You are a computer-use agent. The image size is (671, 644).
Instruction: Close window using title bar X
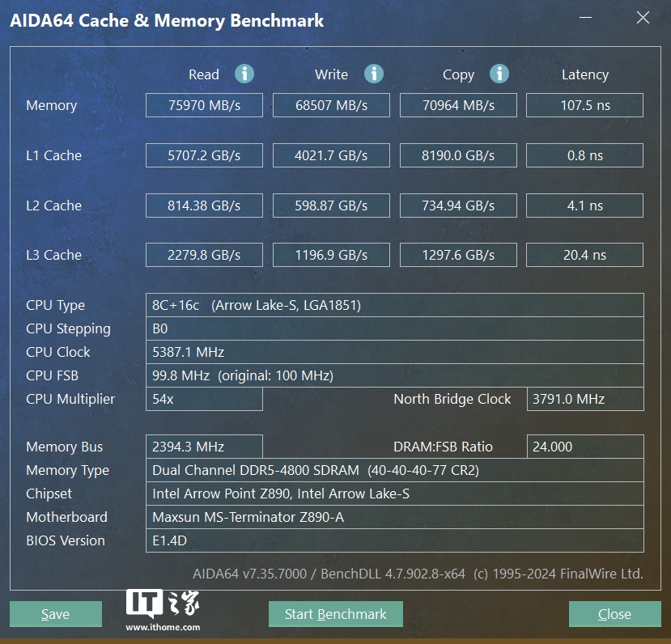click(643, 19)
